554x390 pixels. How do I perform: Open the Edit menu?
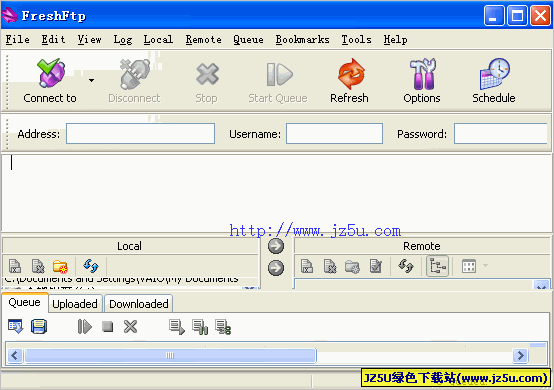[53, 40]
